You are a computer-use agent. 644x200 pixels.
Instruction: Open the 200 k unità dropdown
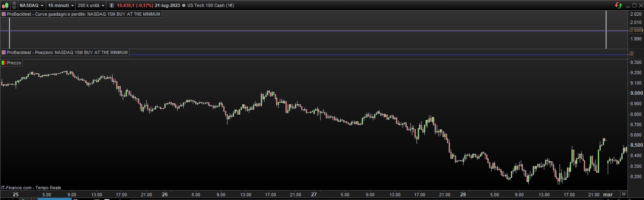(x=91, y=5)
